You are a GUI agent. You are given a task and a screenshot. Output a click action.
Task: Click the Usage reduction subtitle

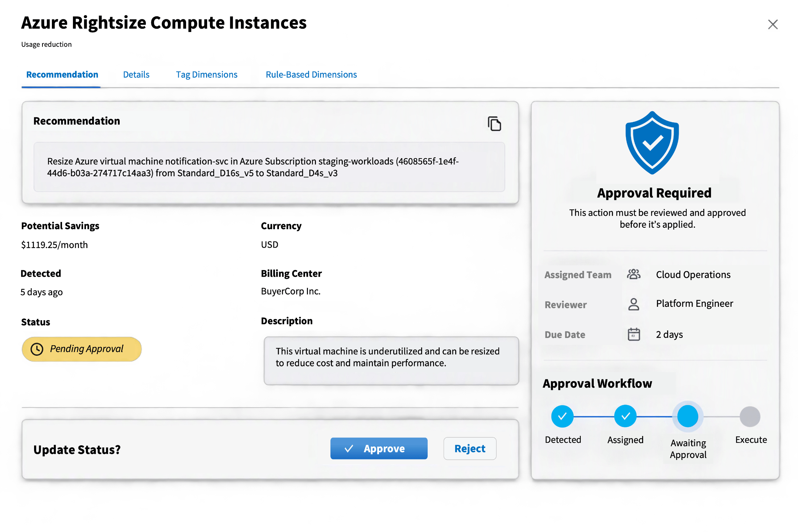pyautogui.click(x=46, y=45)
